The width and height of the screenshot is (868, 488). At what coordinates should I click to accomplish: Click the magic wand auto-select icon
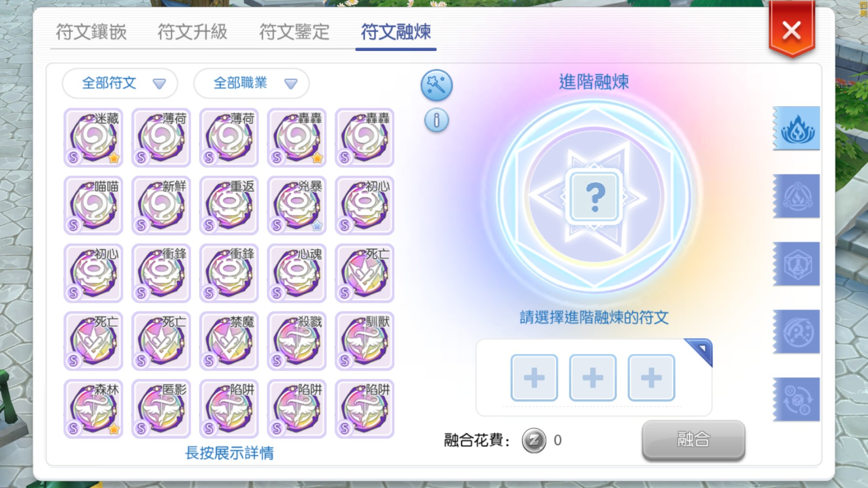point(436,85)
